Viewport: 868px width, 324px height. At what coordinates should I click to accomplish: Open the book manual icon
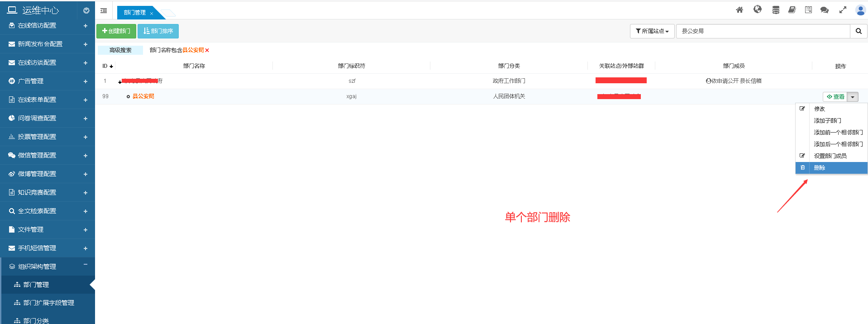coord(792,10)
